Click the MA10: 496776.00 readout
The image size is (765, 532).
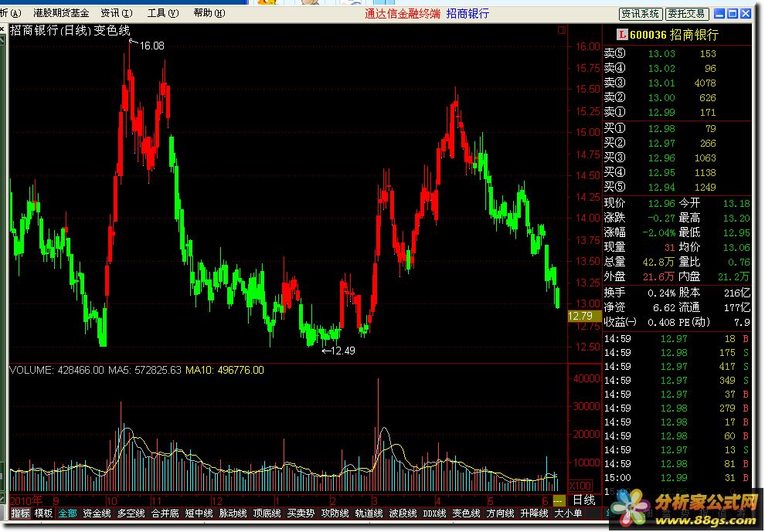click(224, 370)
